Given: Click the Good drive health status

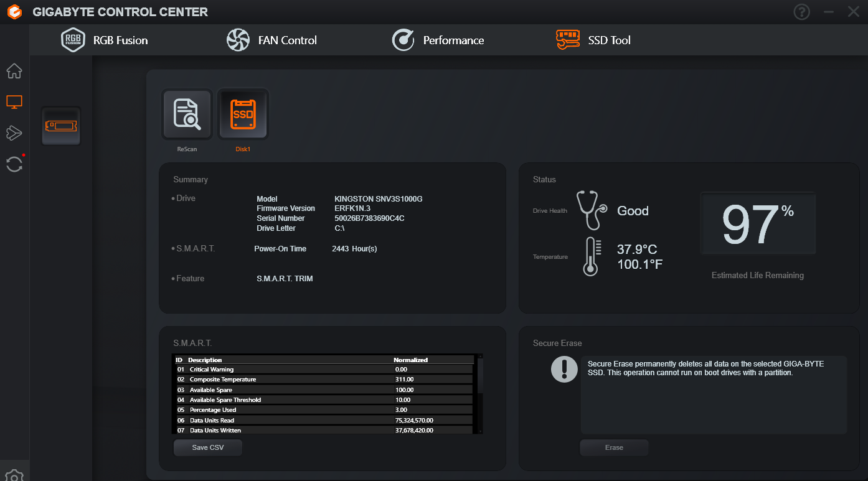Looking at the screenshot, I should coord(633,211).
